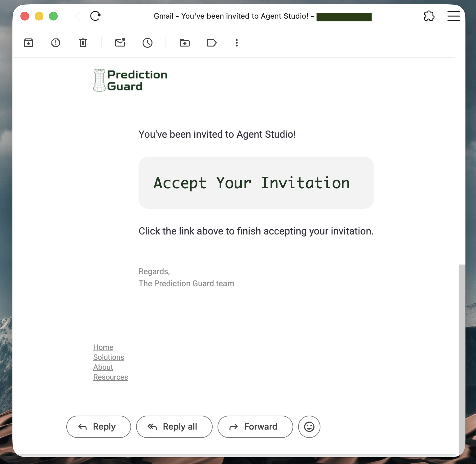Screen dimensions: 476x464
Task: Open the browser hamburger menu
Action: 453,16
